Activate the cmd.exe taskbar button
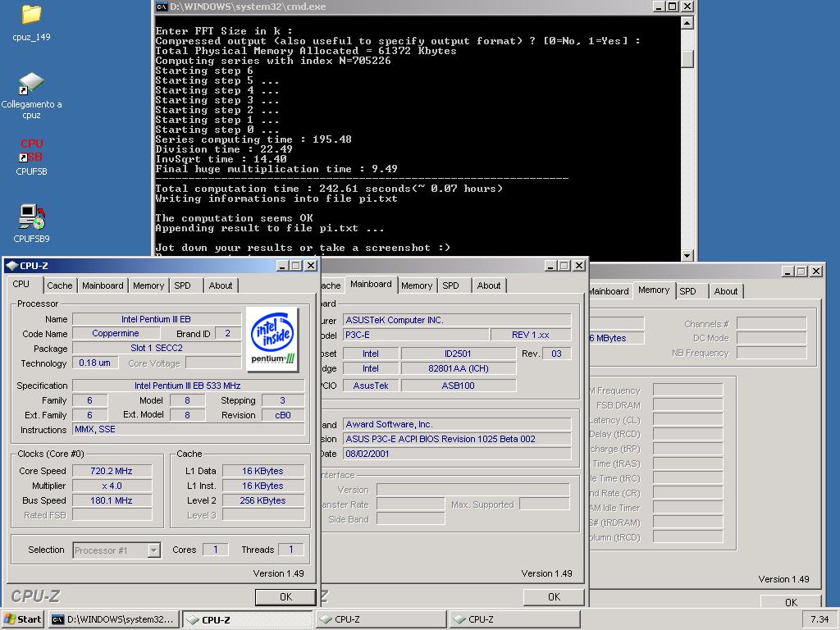 (x=113, y=619)
